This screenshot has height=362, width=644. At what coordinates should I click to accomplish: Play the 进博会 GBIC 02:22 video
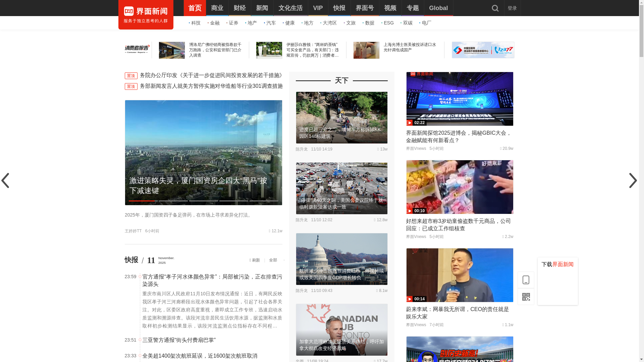[460, 99]
